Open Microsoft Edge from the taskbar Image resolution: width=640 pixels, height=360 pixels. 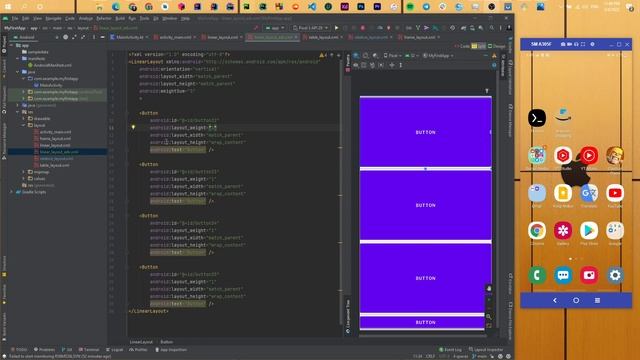tap(116, 7)
